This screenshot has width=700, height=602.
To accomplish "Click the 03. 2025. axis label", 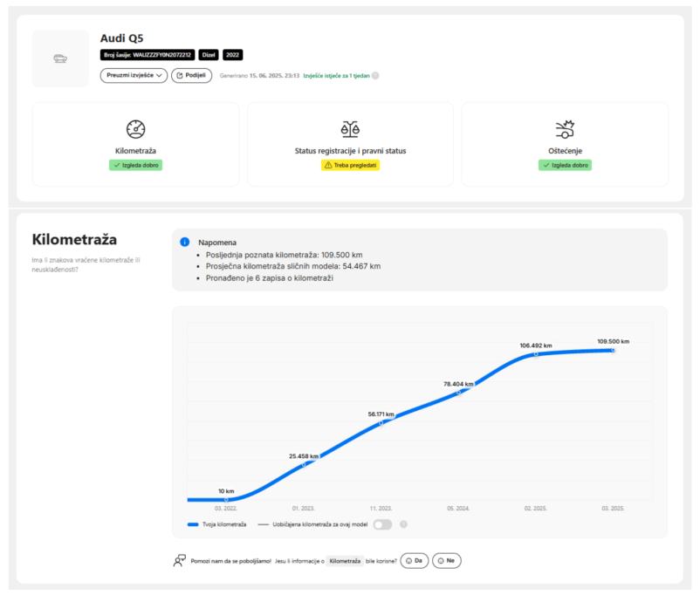I will 613,509.
